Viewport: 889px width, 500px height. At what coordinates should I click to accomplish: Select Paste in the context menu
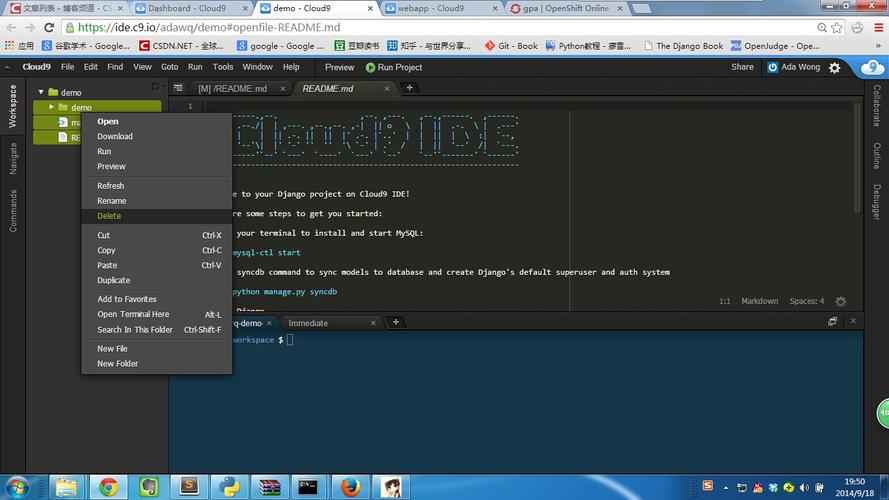pos(156,265)
